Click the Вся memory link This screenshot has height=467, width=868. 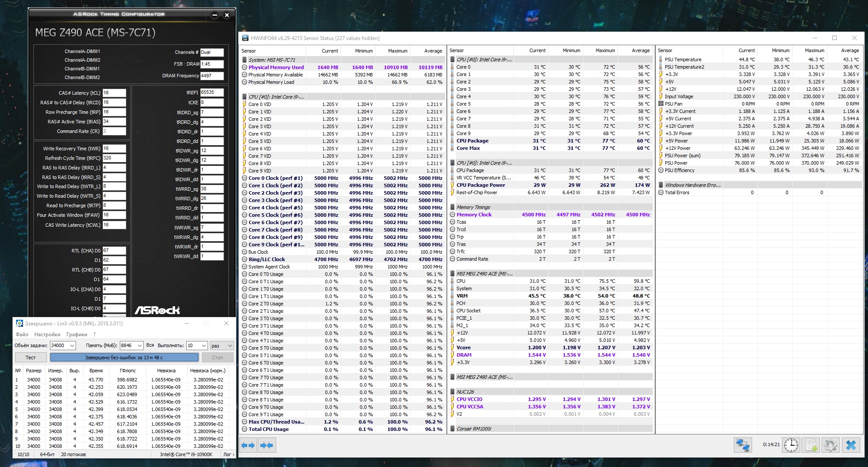(x=150, y=345)
